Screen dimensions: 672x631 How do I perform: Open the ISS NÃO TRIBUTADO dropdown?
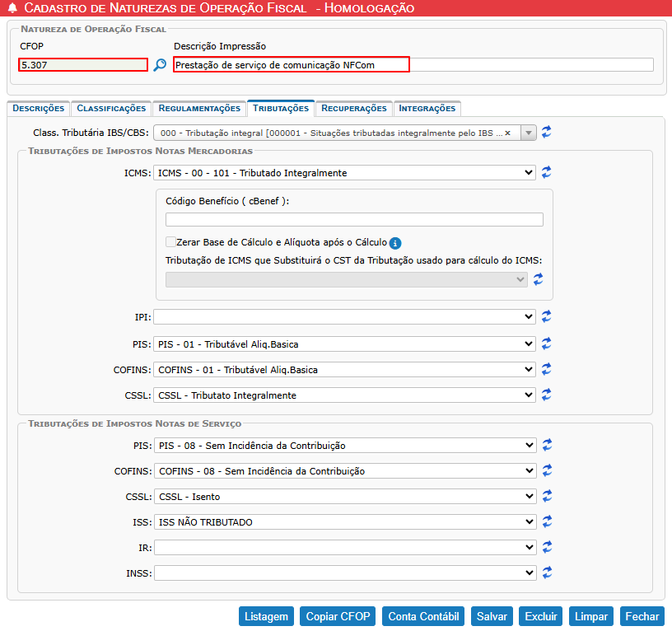344,522
